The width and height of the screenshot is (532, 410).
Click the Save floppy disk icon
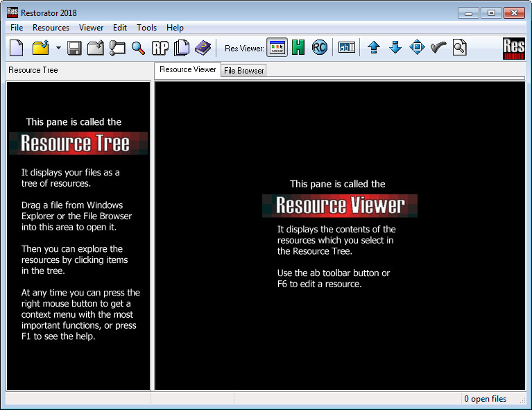[74, 48]
